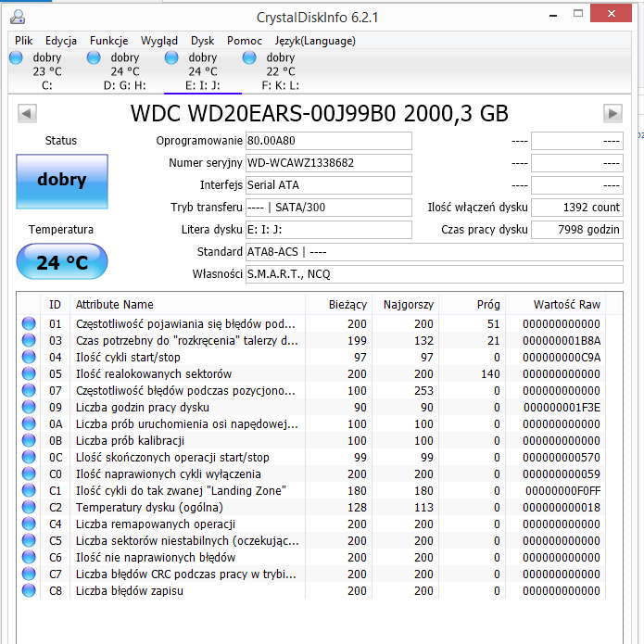
Task: Click the ID column header
Action: 55,304
